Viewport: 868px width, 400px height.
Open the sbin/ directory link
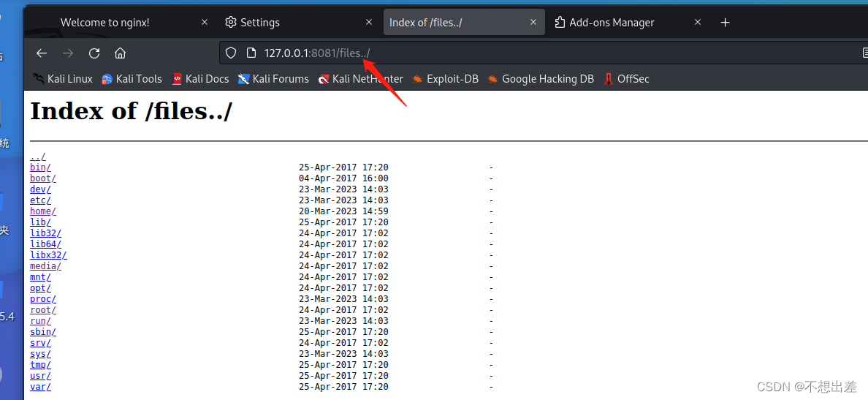pyautogui.click(x=43, y=332)
